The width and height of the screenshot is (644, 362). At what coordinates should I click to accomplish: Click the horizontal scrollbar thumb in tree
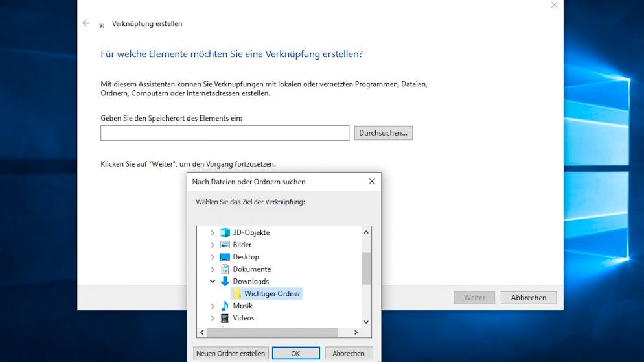272,332
